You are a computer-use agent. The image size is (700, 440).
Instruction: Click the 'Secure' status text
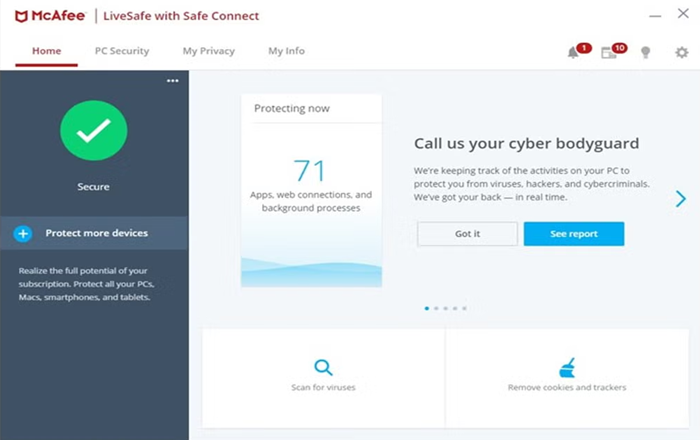tap(93, 187)
